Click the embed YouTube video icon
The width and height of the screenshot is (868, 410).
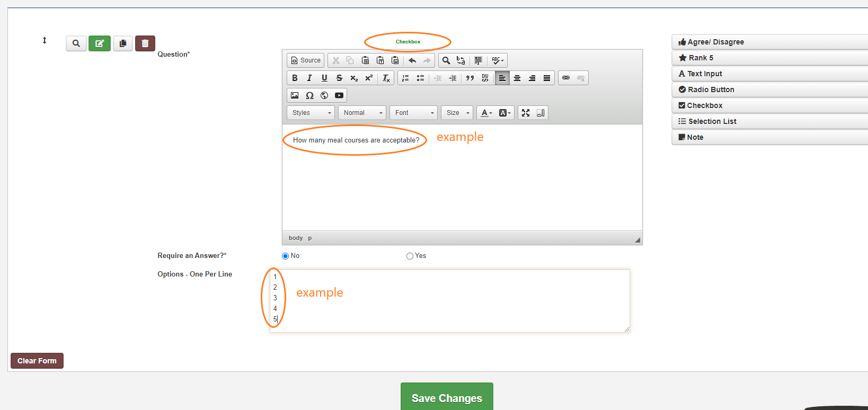click(339, 95)
